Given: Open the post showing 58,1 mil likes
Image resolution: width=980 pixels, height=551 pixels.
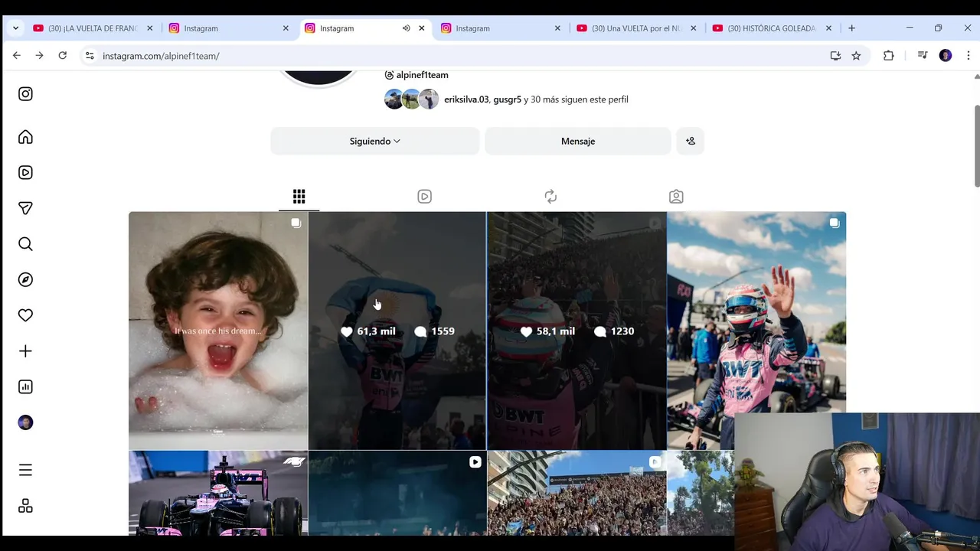Looking at the screenshot, I should pos(577,331).
